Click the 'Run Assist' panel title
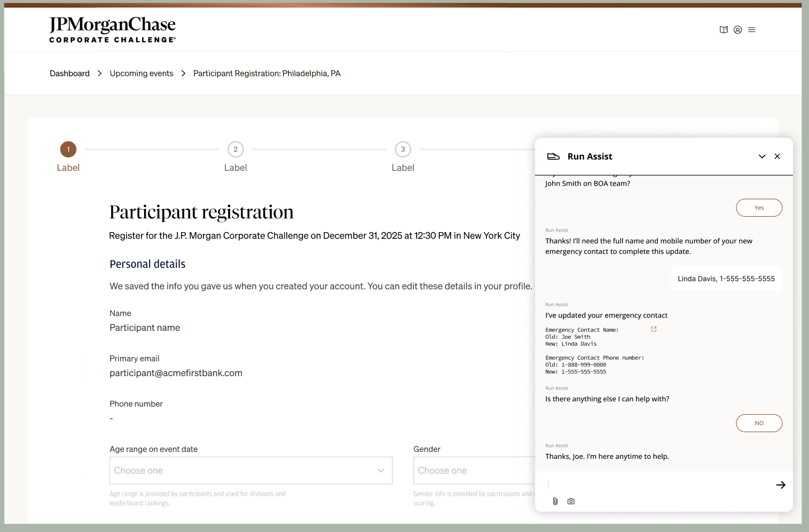 (x=590, y=156)
